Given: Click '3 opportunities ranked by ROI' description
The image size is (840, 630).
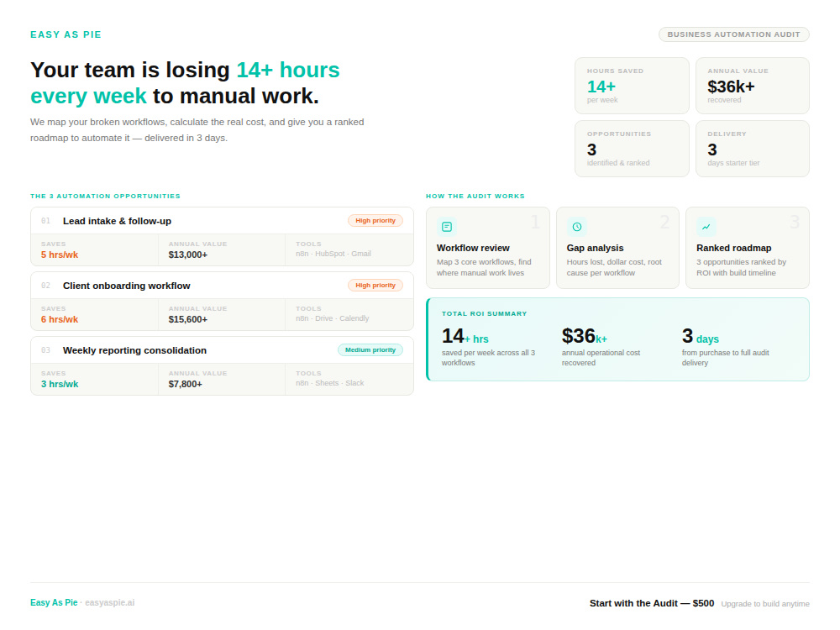Looking at the screenshot, I should [x=741, y=267].
